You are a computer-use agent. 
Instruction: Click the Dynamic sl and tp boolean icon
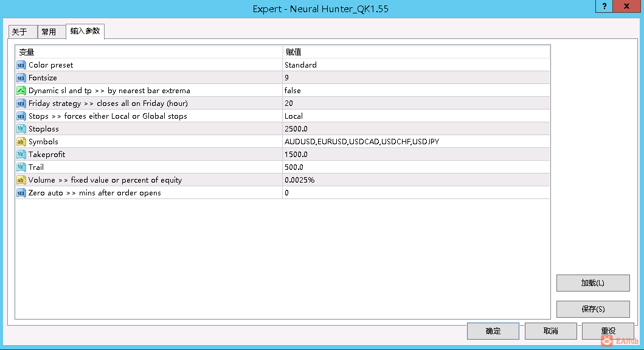pos(21,91)
